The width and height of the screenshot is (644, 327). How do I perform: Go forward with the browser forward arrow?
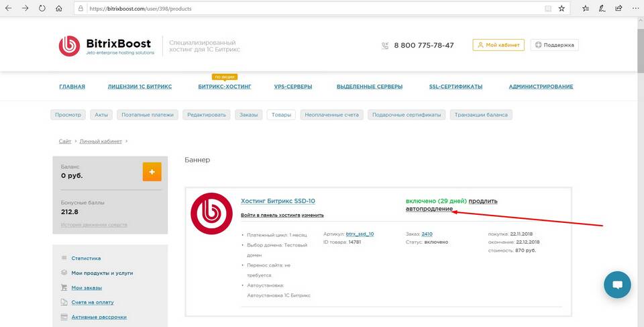[x=25, y=8]
